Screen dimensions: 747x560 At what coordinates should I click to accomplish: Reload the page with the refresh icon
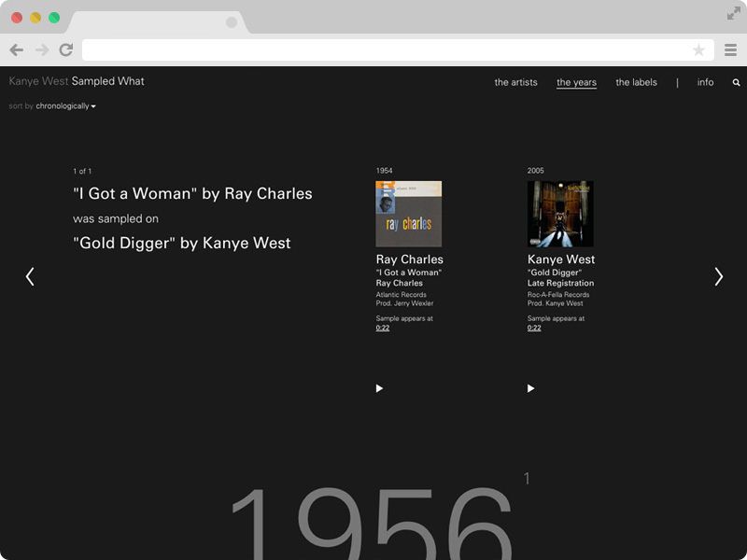pos(66,49)
